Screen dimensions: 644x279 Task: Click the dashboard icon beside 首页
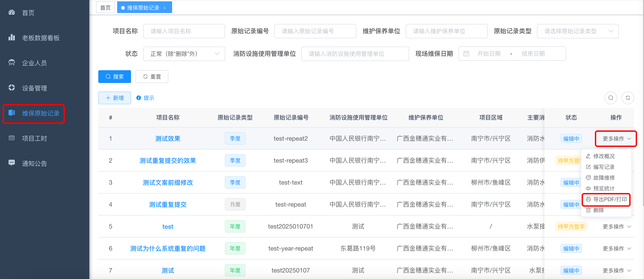click(x=11, y=12)
